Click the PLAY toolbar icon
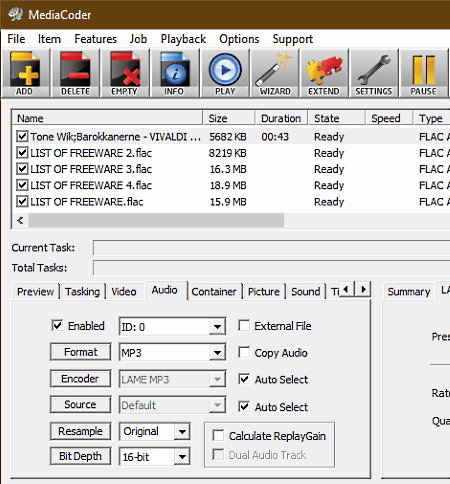 point(225,73)
